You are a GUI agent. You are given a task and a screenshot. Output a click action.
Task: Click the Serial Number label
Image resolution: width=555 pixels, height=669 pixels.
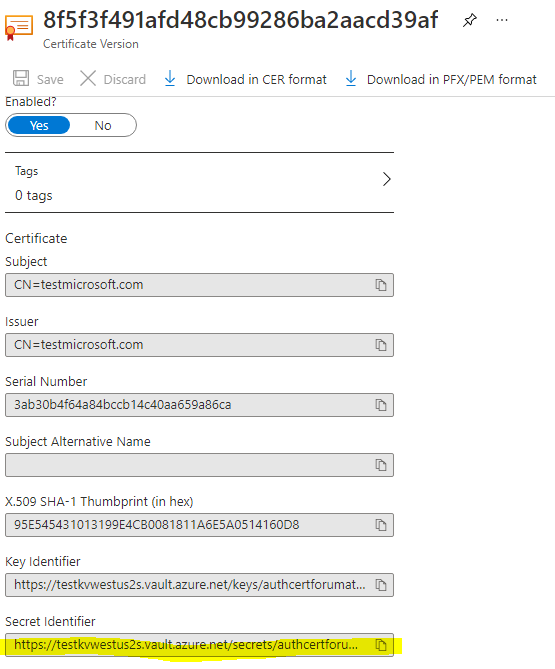tap(46, 381)
